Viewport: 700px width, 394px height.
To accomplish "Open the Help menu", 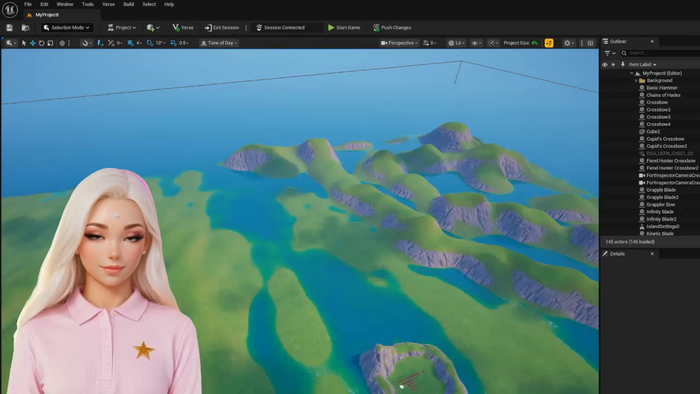I will tap(169, 4).
